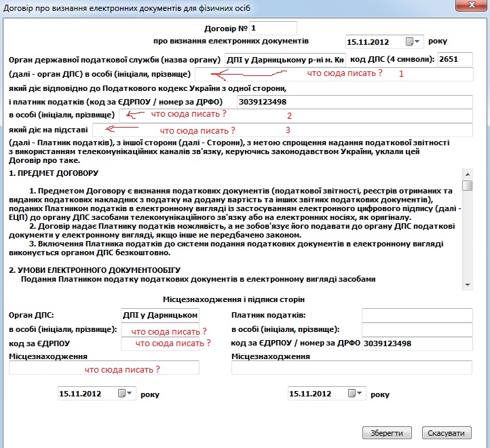This screenshot has width=490, height=448.
Task: Click the left Місцезнаходження field
Action: point(104,368)
